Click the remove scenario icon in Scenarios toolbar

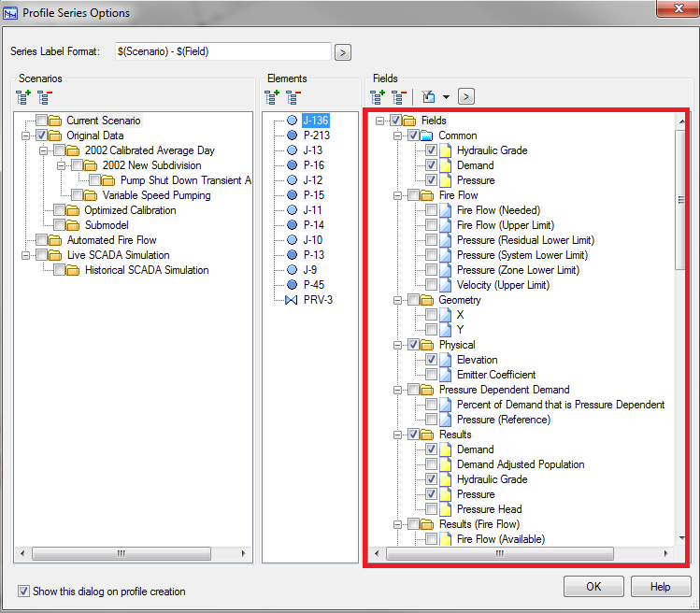point(45,97)
